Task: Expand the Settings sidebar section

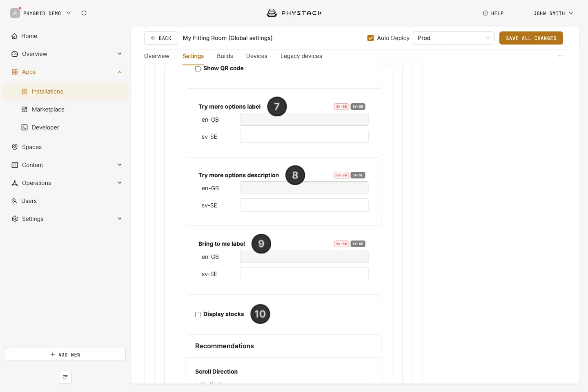Action: [120, 218]
